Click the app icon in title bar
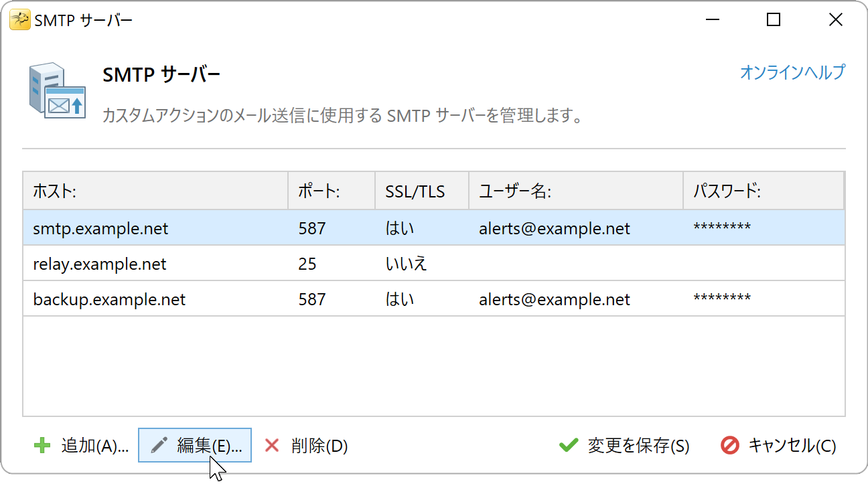Viewport: 868px width, 502px height. (x=19, y=20)
